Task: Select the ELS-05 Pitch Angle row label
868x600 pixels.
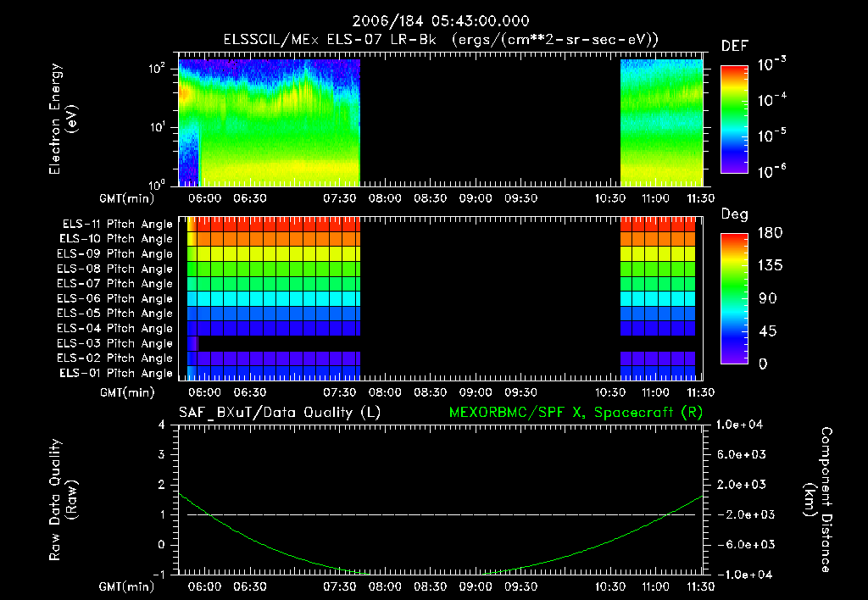Action: tap(115, 314)
